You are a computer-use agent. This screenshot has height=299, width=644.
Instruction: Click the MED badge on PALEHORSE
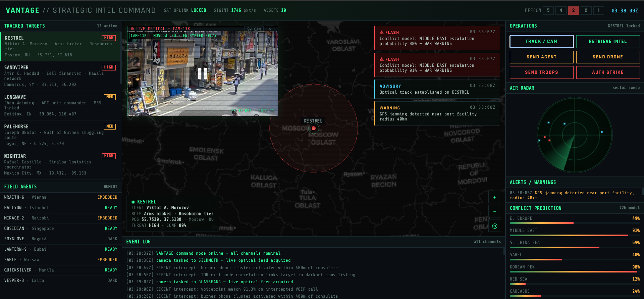click(x=110, y=127)
